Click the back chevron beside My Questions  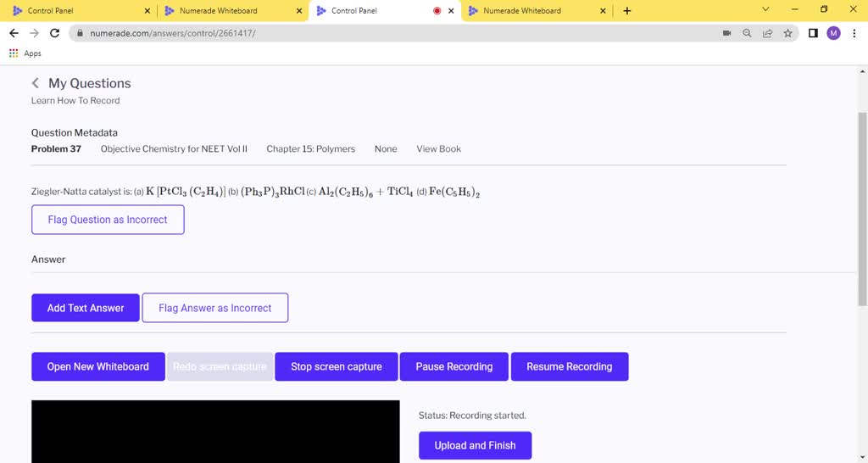(x=36, y=83)
